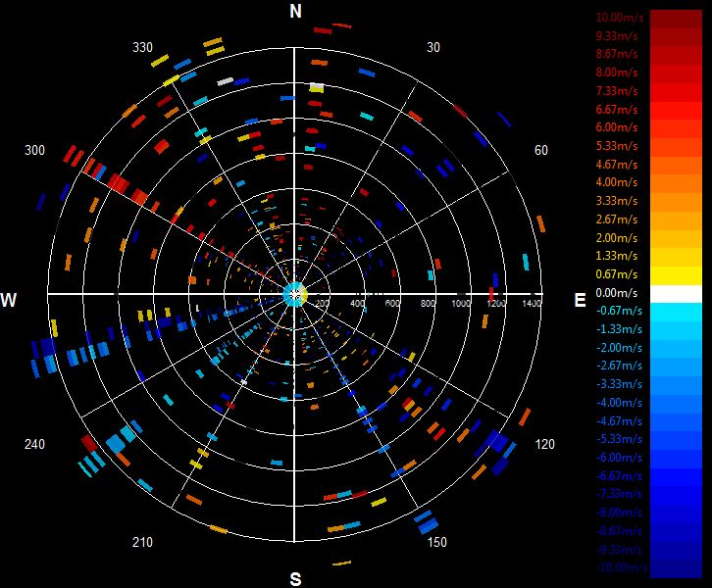Click the -0.67m/s legend label
712x588 pixels.
point(620,312)
